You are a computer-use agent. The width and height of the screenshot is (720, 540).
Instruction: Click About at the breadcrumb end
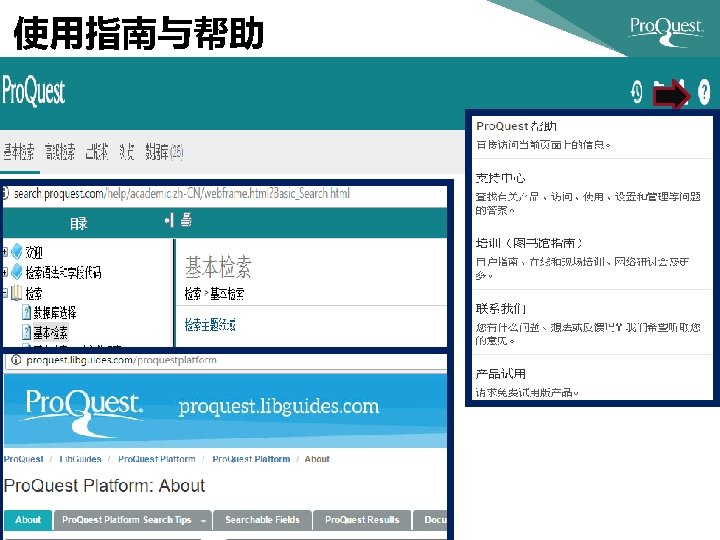coord(317,459)
